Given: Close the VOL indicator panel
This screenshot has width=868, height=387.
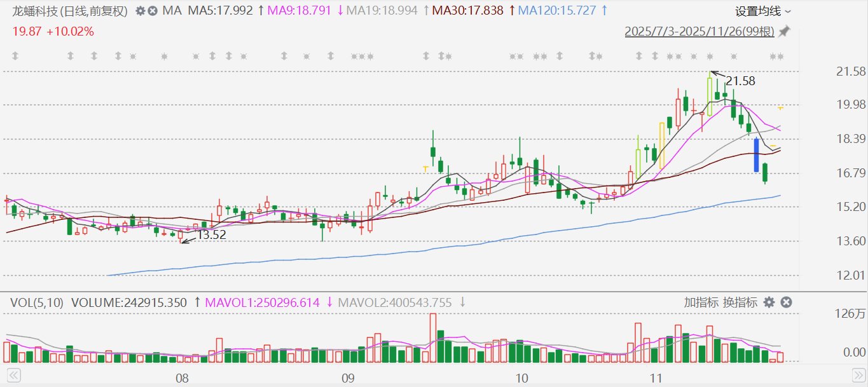Looking at the screenshot, I should coord(786,302).
